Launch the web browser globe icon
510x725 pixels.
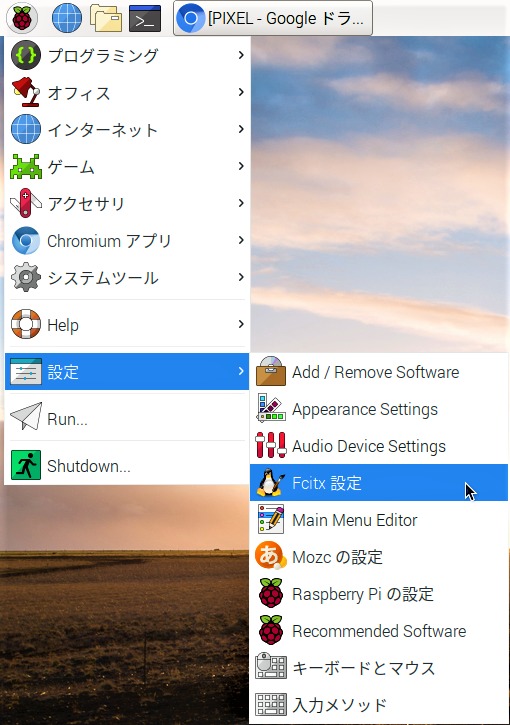pos(67,18)
